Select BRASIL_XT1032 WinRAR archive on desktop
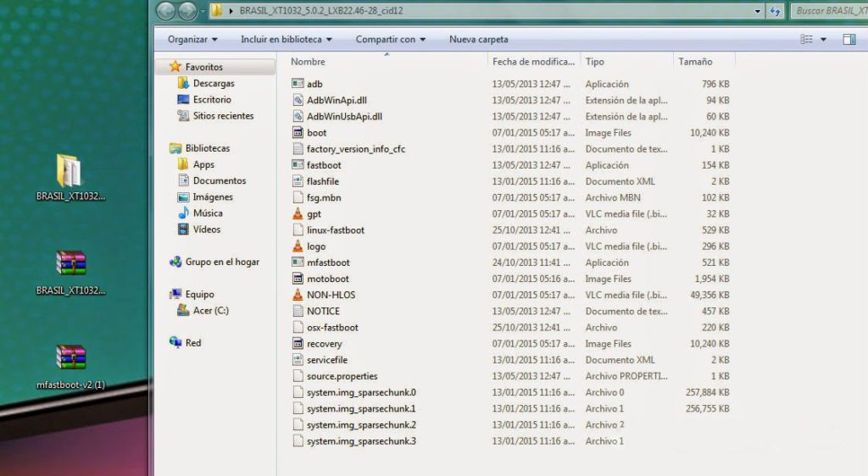This screenshot has width=868, height=476. (x=70, y=273)
